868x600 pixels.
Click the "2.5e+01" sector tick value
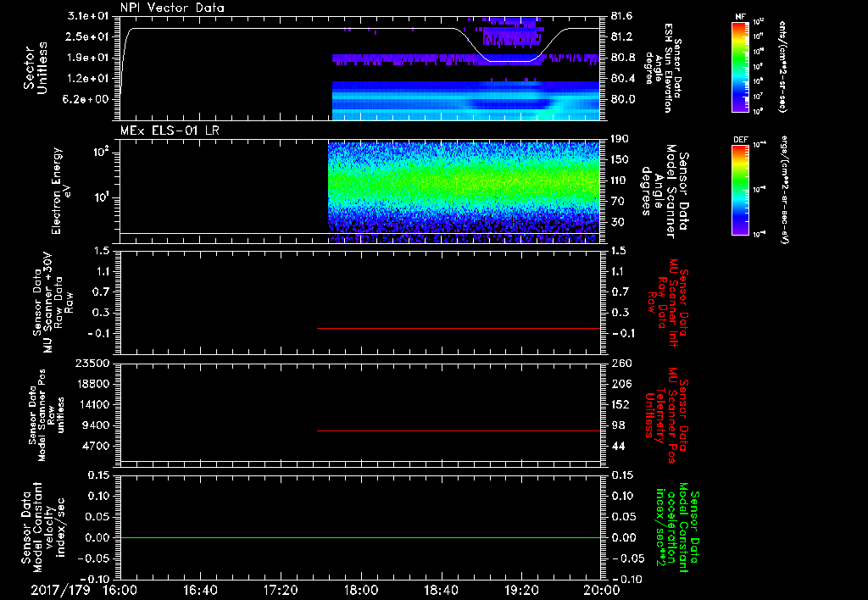87,36
